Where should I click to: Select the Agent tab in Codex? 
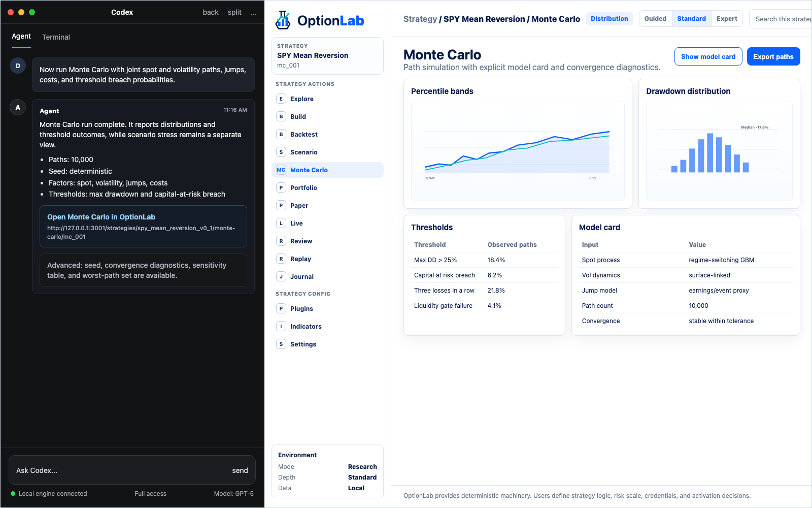[x=21, y=36]
